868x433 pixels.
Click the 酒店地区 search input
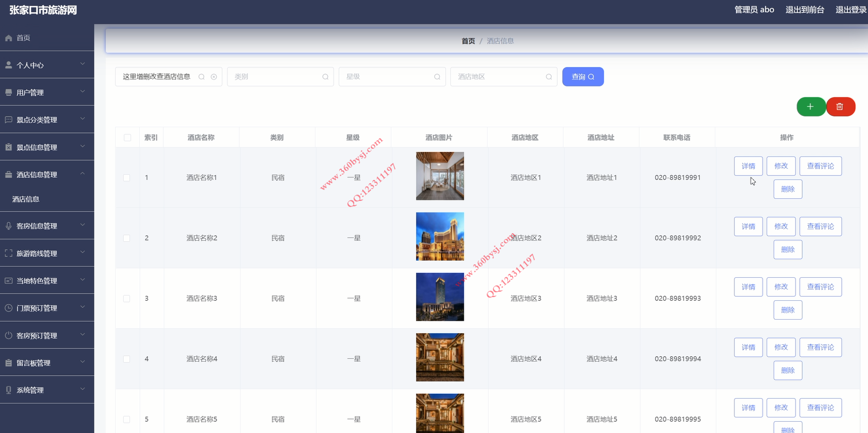tap(504, 77)
